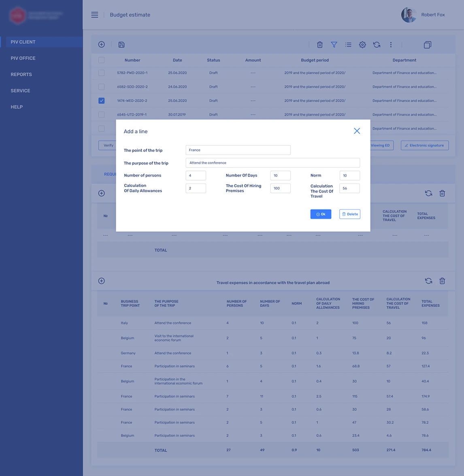
Task: Open the hamburger menu beside Budget estimate
Action: [x=95, y=15]
